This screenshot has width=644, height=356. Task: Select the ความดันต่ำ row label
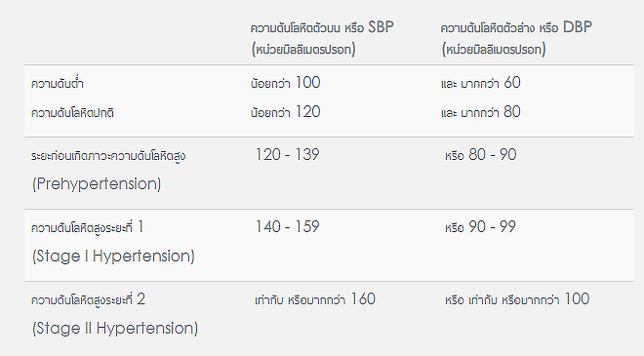point(58,83)
